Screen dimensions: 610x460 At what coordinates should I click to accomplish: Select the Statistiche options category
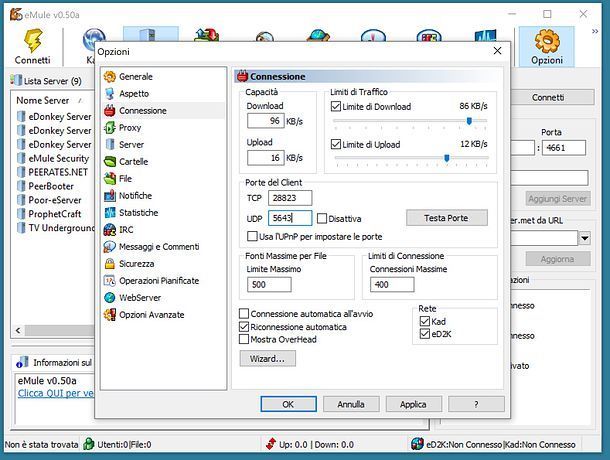pos(138,212)
